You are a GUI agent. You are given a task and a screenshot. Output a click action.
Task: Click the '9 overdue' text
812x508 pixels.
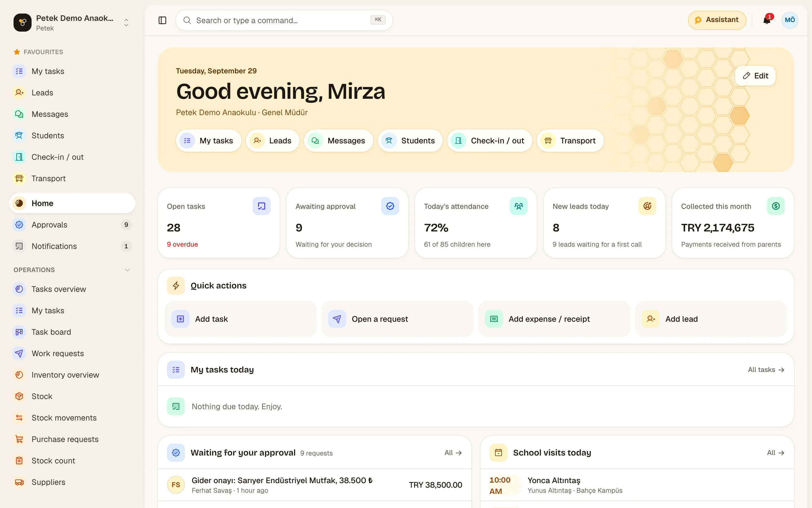point(182,244)
